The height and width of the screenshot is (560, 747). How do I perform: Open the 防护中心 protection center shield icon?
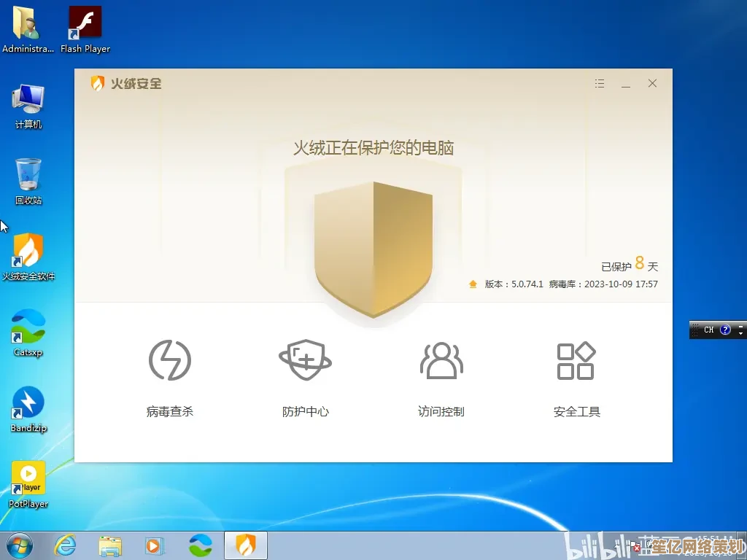pos(305,360)
